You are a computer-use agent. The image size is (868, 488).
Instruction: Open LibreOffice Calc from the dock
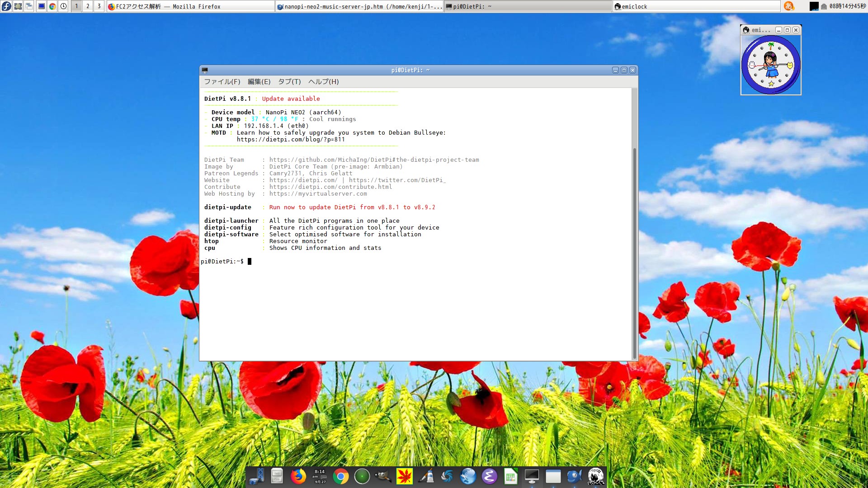click(x=510, y=476)
